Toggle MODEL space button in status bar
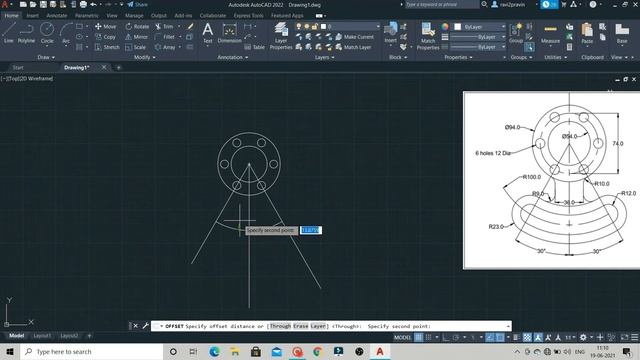 click(x=402, y=337)
